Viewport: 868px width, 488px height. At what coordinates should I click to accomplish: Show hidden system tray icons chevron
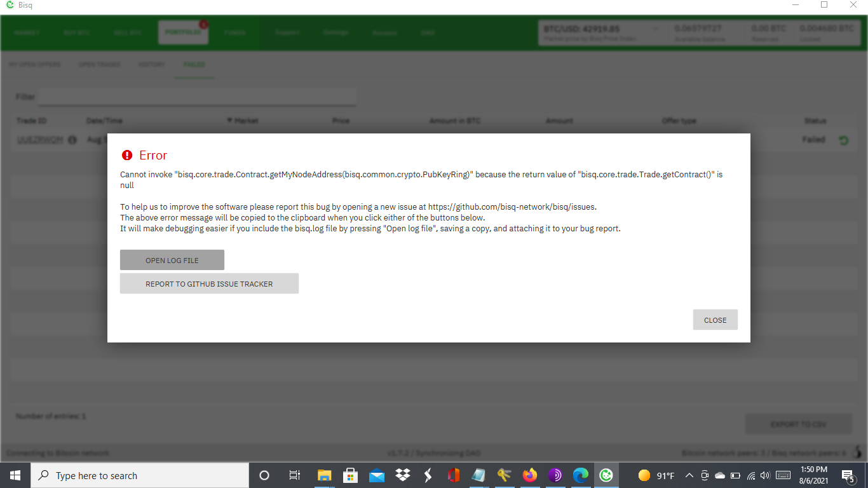(x=689, y=475)
